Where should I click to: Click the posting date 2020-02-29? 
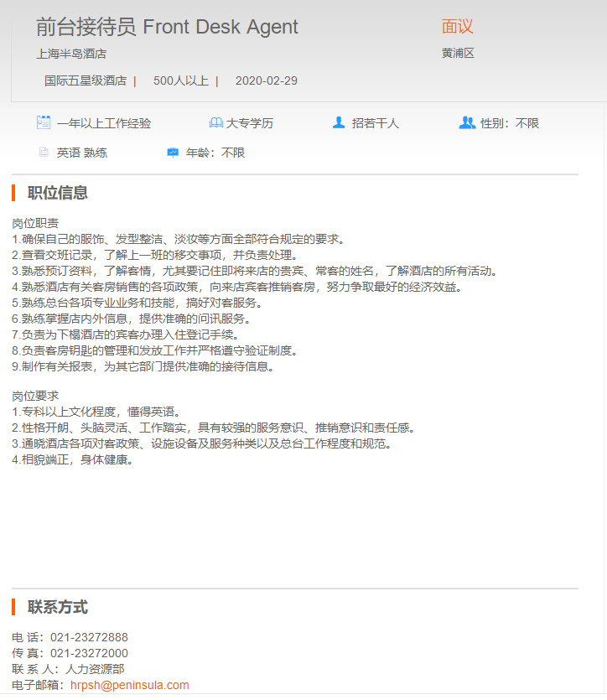(x=266, y=81)
